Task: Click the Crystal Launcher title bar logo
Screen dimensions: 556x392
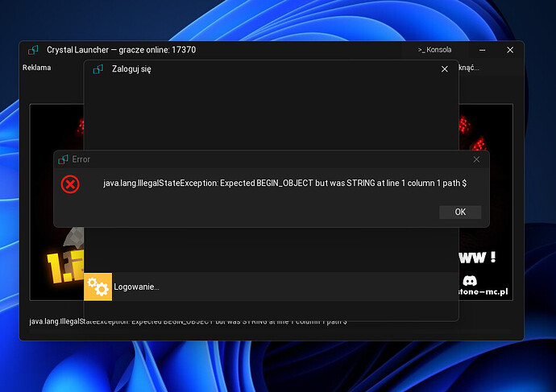Action: pos(33,50)
